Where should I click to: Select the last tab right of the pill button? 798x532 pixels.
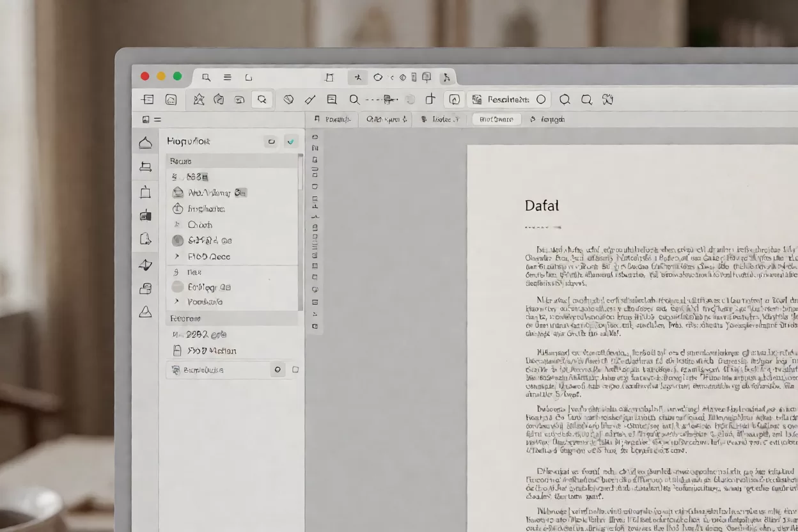coord(547,120)
